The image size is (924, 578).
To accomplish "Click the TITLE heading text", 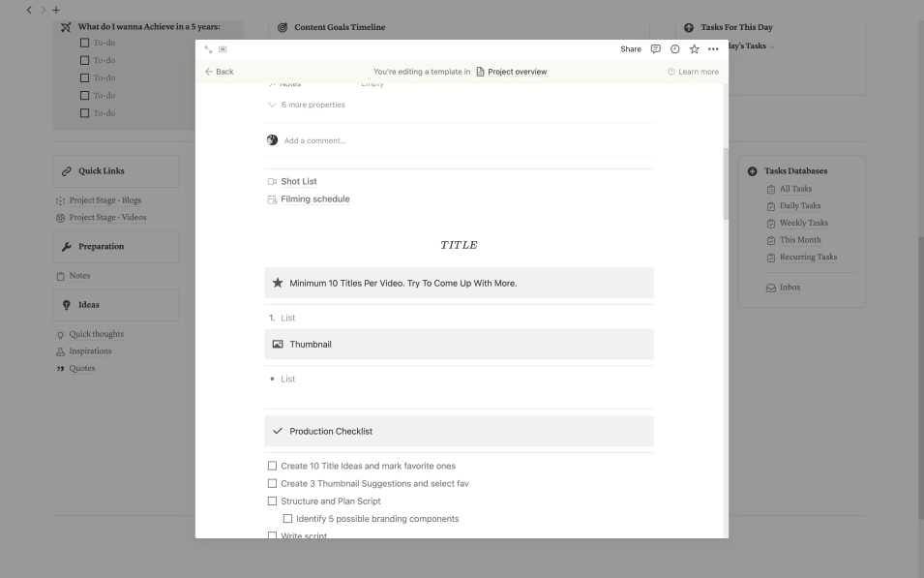I will click(x=459, y=245).
